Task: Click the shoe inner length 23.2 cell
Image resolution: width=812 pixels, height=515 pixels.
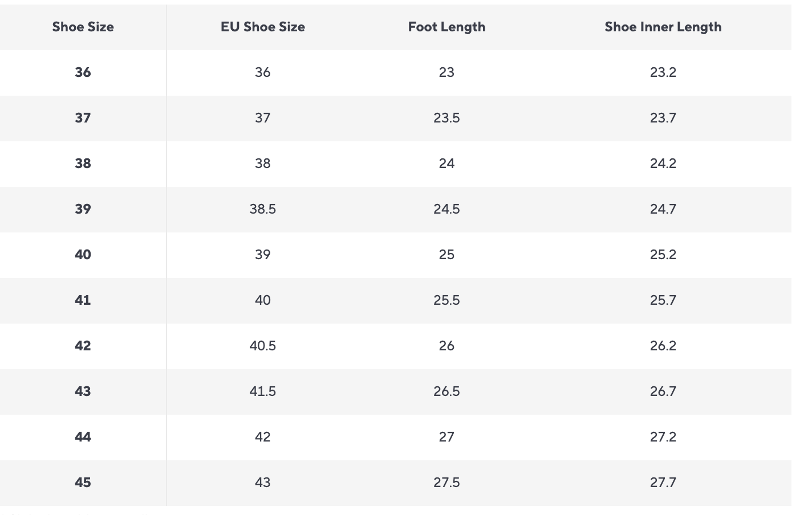Action: coord(663,72)
